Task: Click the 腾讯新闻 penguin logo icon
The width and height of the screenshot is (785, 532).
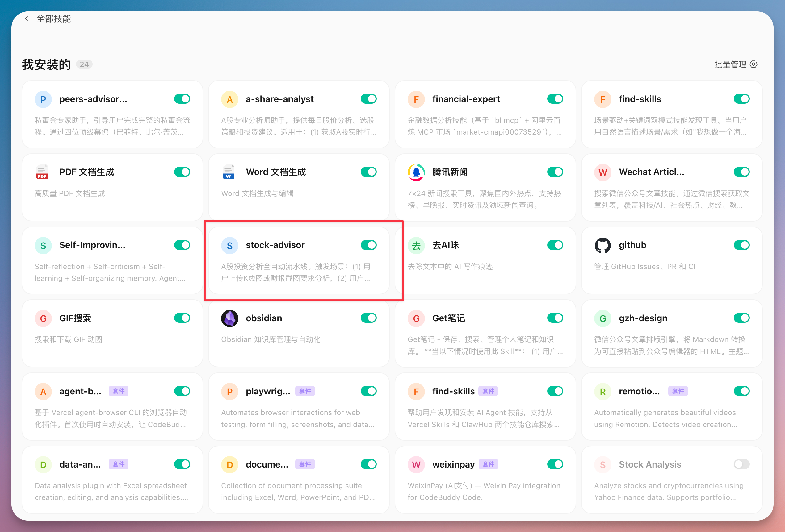Action: pos(416,172)
